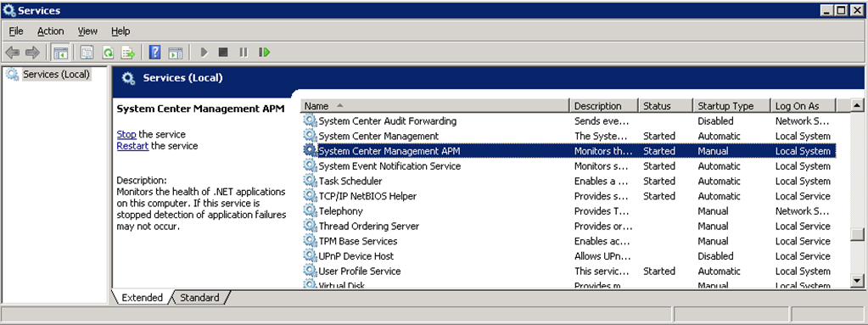Select Services (Local) in the tree
868x325 pixels.
coord(56,74)
